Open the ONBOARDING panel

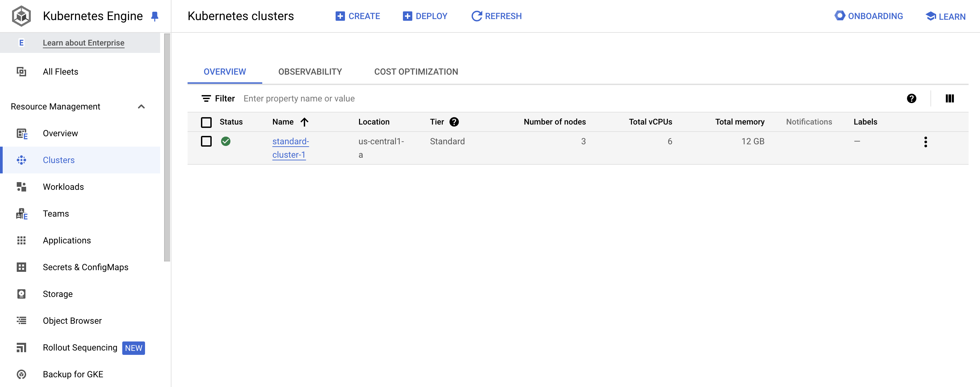coord(868,16)
